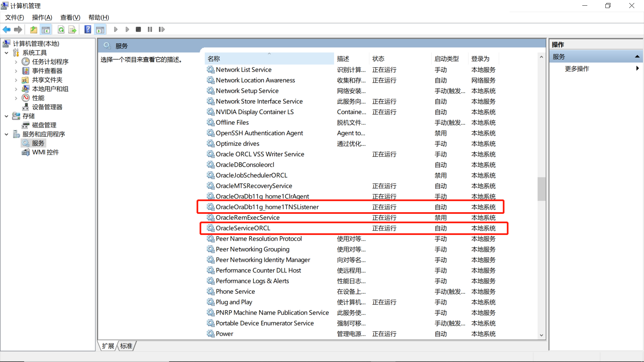Image resolution: width=644 pixels, height=362 pixels.
Task: Click the Up one level folder icon
Action: click(x=34, y=29)
